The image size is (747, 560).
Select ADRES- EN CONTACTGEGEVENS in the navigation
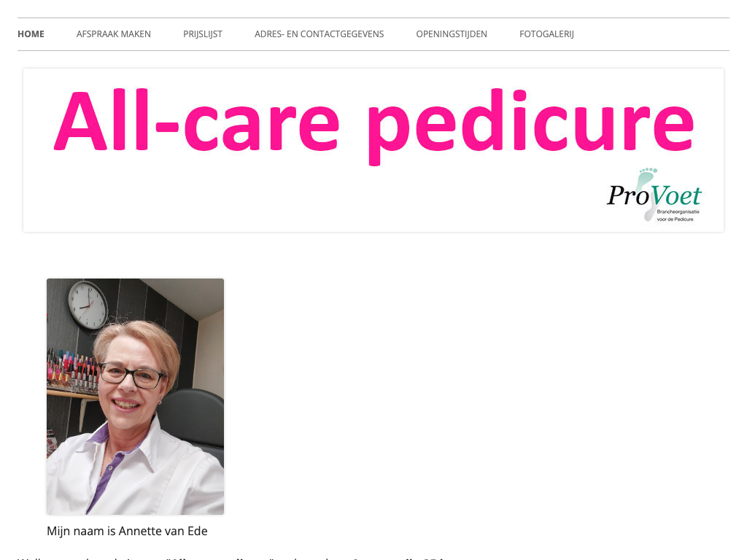click(x=320, y=34)
